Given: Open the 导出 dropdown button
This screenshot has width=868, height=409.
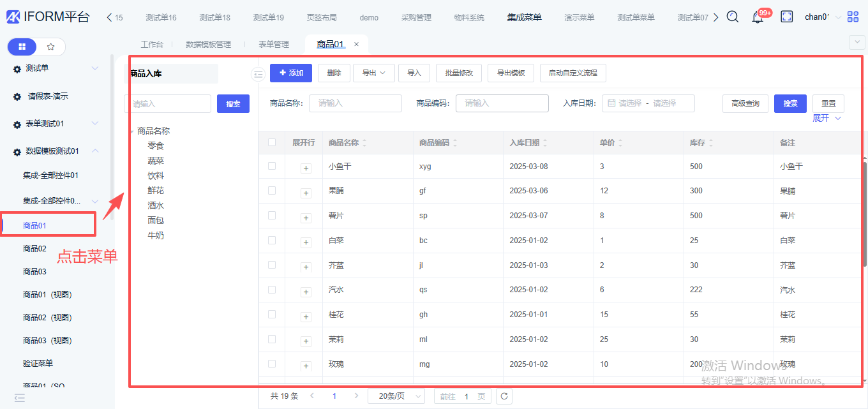Looking at the screenshot, I should point(374,73).
